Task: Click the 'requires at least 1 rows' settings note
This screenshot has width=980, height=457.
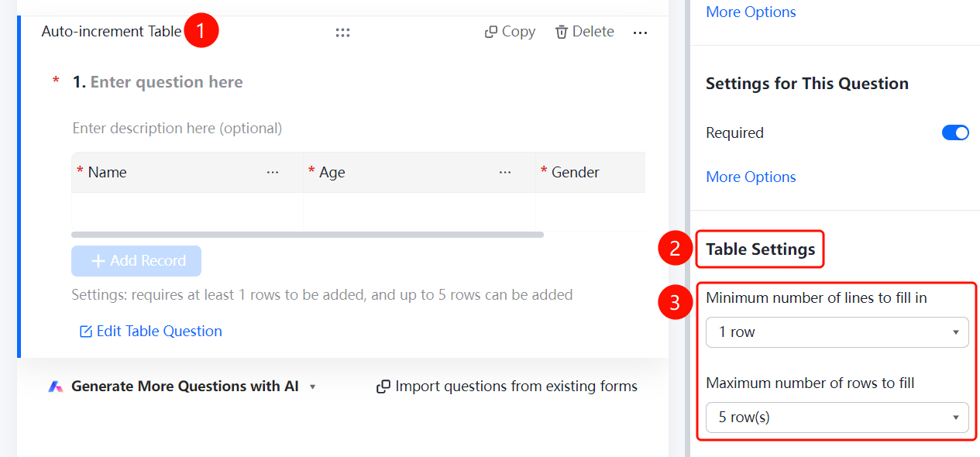Action: 322,295
